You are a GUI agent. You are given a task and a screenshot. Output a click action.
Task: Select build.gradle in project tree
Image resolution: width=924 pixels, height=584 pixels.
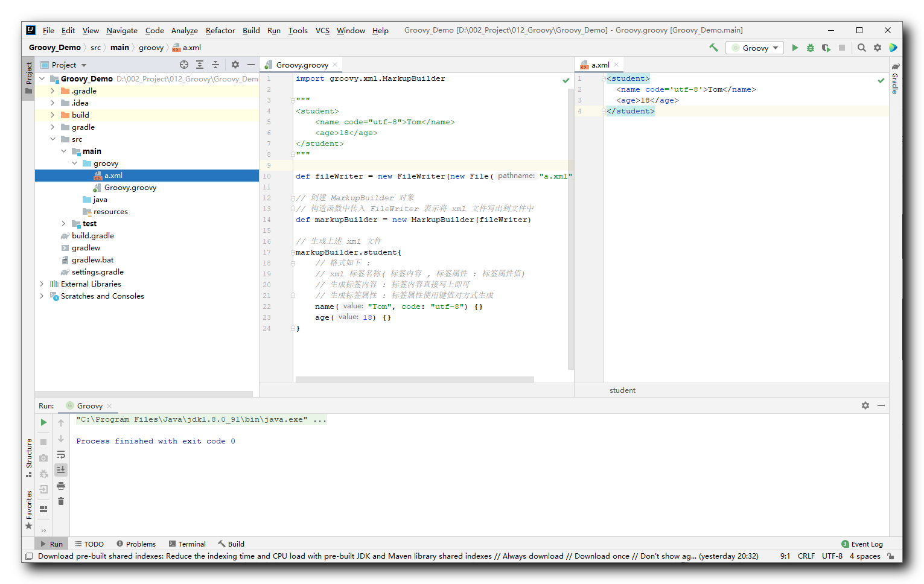tap(92, 236)
